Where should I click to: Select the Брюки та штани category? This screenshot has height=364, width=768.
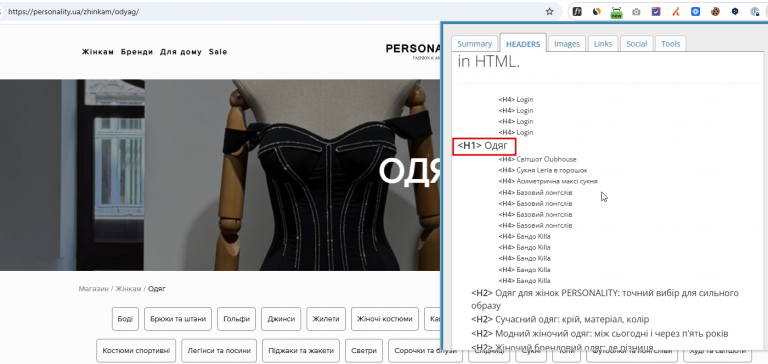tap(178, 319)
